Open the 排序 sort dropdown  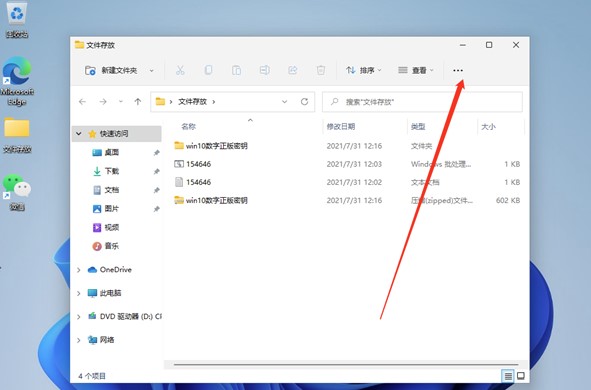point(364,70)
